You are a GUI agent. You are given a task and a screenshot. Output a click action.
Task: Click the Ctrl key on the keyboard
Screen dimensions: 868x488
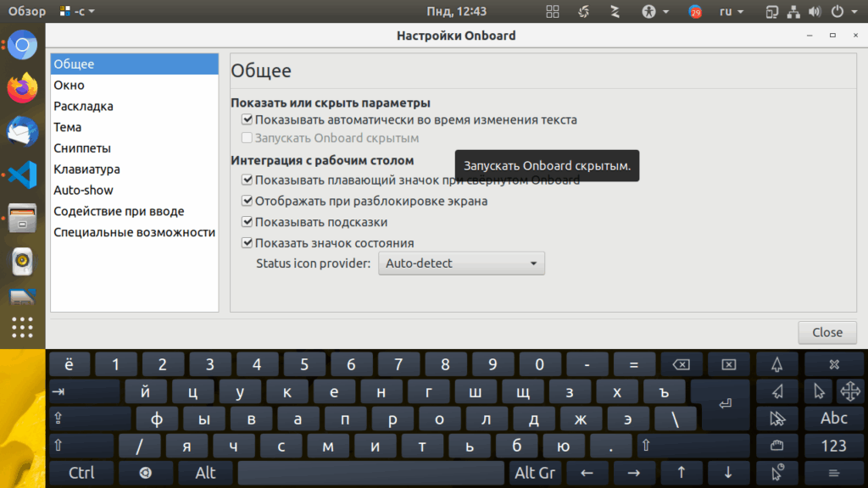pos(81,473)
